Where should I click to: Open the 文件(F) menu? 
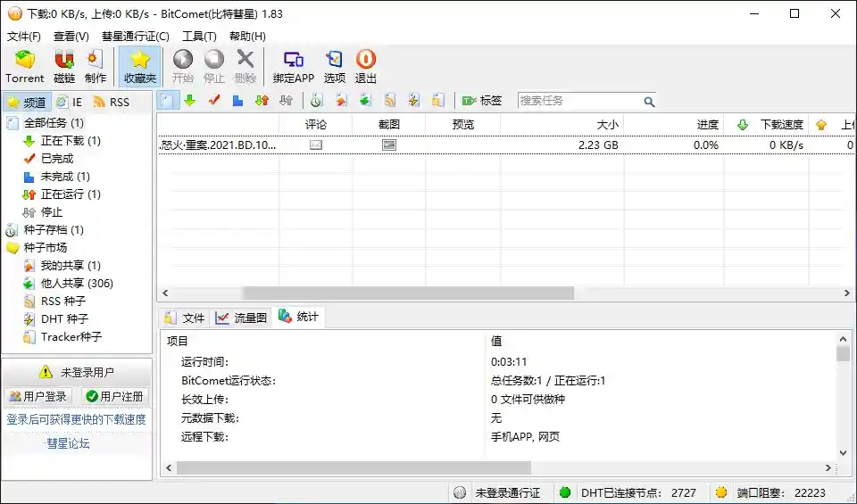tap(23, 36)
